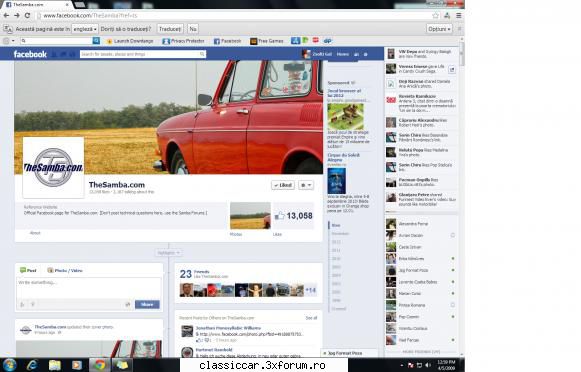Click the Nu button in translate bar

[193, 29]
